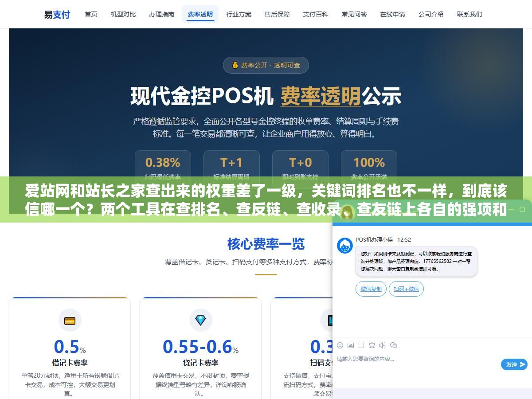The width and height of the screenshot is (532, 399).
Task: Open the emoji picker in the chat toolbar
Action: (340, 345)
